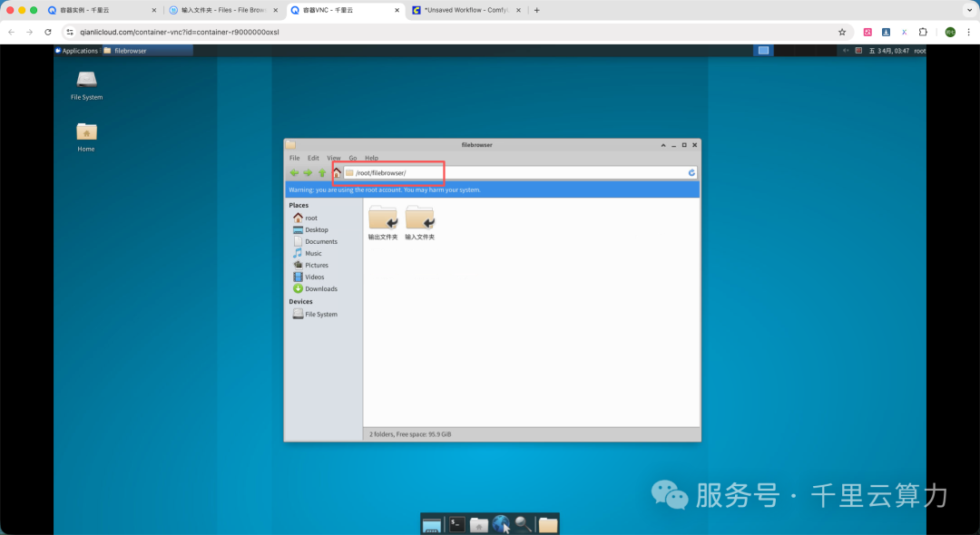Screen dimensions: 980x535
Task: Jump to home directory via house icon
Action: click(337, 173)
